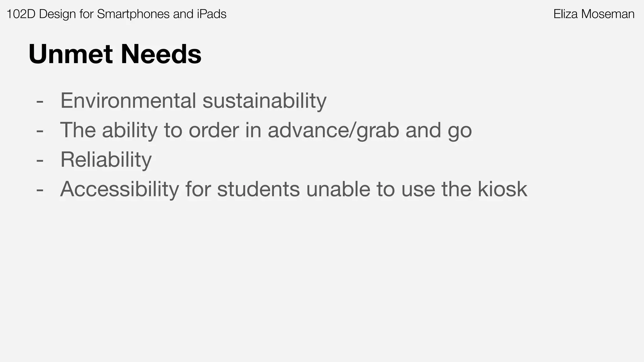Click the word 'students' in the last bullet

click(x=258, y=189)
